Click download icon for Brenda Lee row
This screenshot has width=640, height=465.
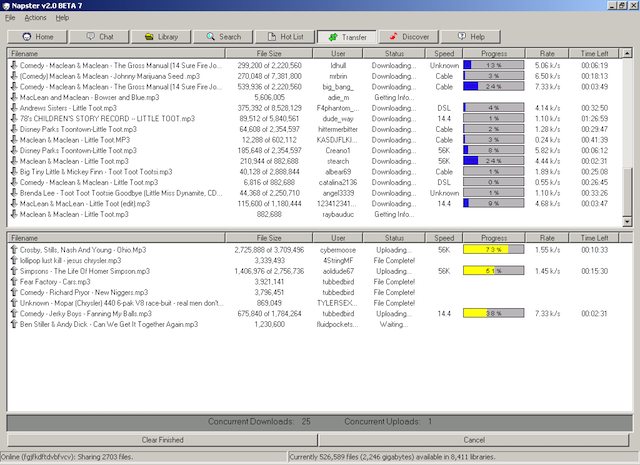coord(14,193)
